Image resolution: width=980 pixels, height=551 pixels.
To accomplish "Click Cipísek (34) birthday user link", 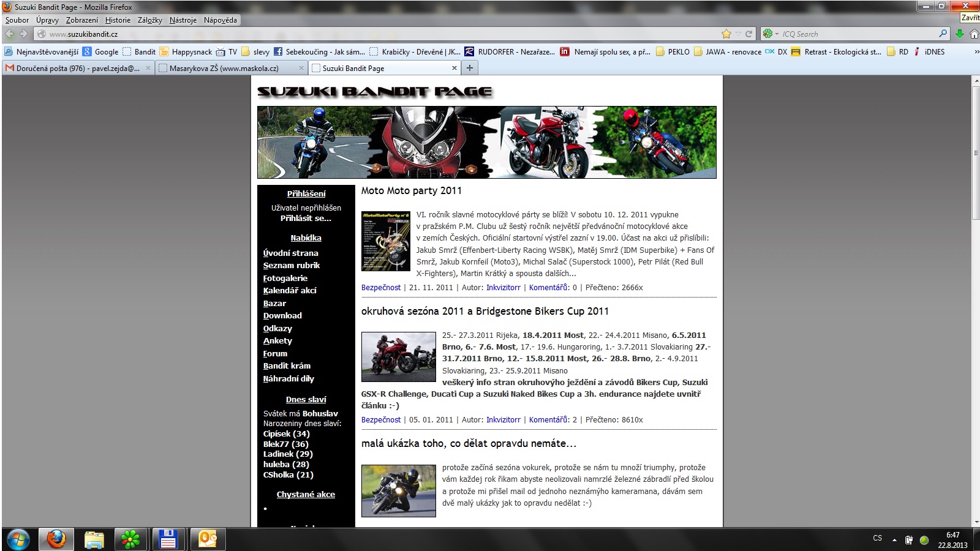I will click(287, 433).
